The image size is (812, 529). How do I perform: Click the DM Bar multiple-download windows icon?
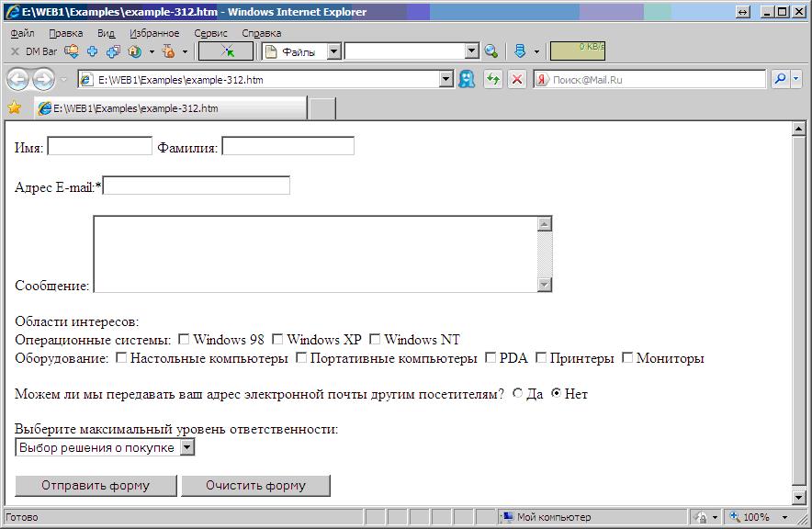[x=113, y=51]
